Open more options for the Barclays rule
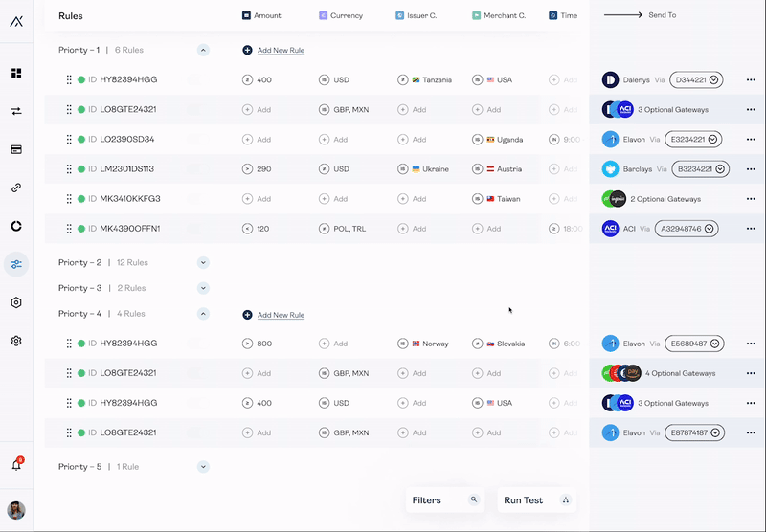Viewport: 766px width, 532px height. point(751,168)
